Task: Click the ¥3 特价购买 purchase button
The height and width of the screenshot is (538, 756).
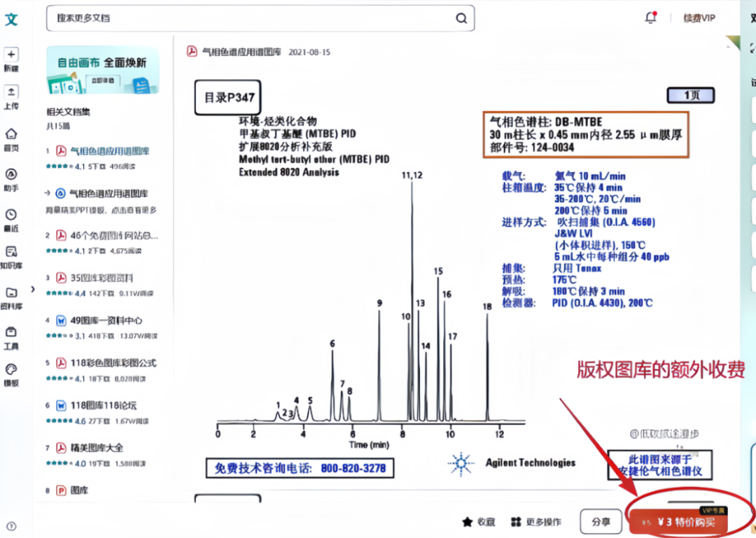Action: (x=678, y=522)
